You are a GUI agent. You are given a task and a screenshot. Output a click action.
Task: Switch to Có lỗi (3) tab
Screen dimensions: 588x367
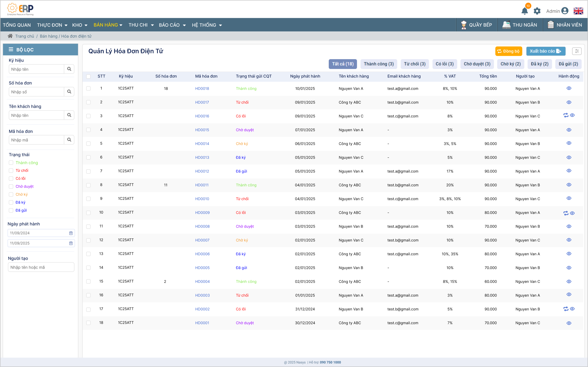[x=445, y=64]
